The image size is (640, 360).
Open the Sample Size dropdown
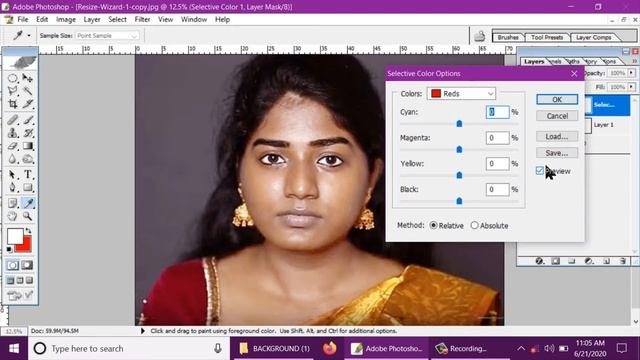click(107, 36)
